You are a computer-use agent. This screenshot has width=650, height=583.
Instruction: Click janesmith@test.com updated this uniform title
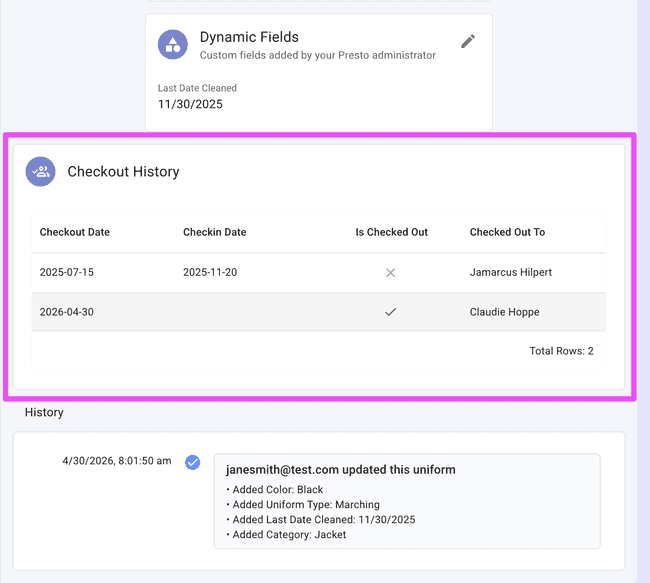(x=340, y=470)
